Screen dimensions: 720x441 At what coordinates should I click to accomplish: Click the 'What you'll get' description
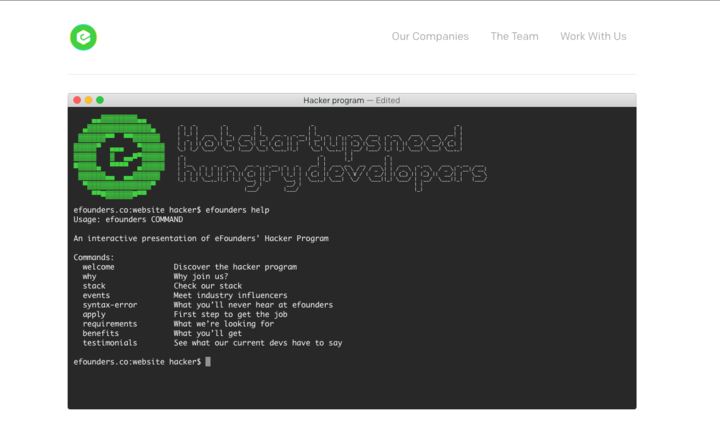208,334
